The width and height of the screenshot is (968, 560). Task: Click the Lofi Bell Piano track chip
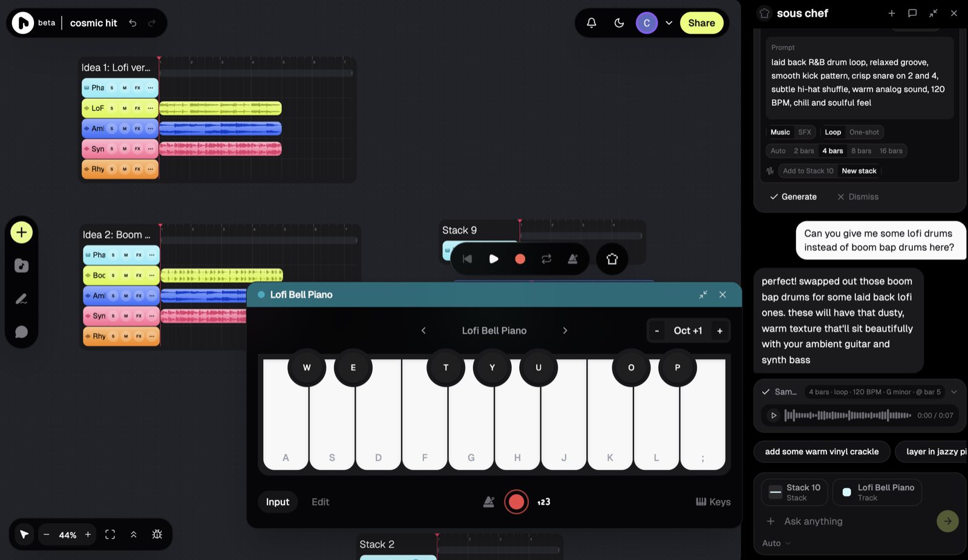[877, 492]
